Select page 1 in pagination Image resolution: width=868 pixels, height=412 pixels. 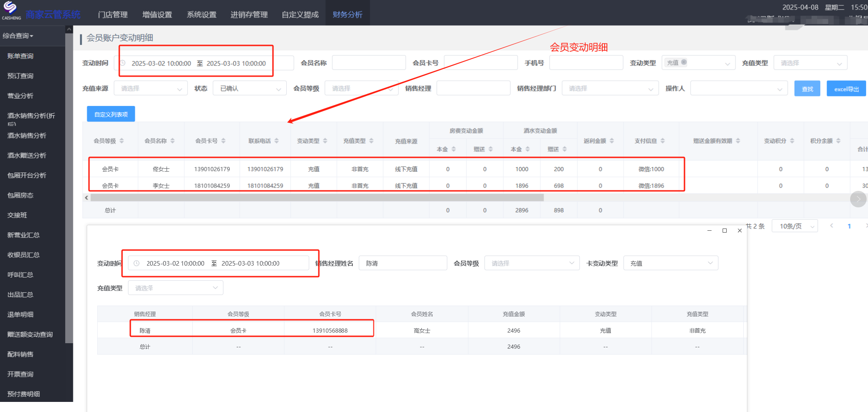[849, 226]
